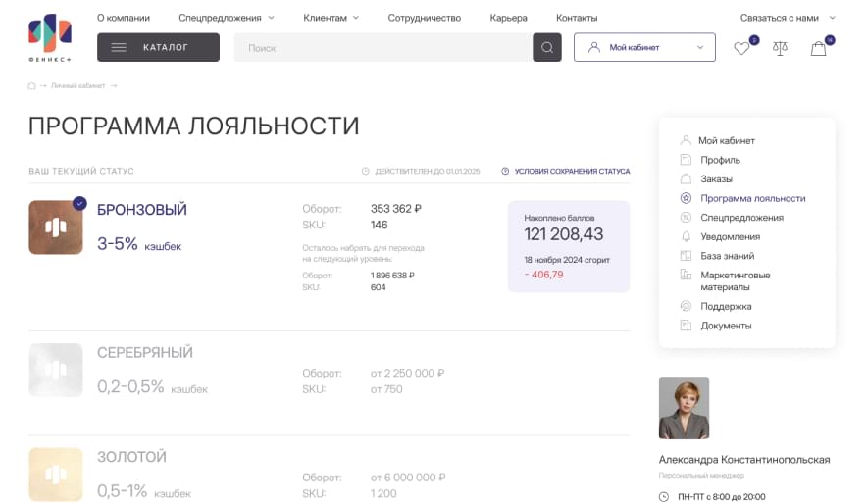The image size is (866, 504).
Task: Click the Уведомления bell icon in sidebar
Action: coord(686,236)
